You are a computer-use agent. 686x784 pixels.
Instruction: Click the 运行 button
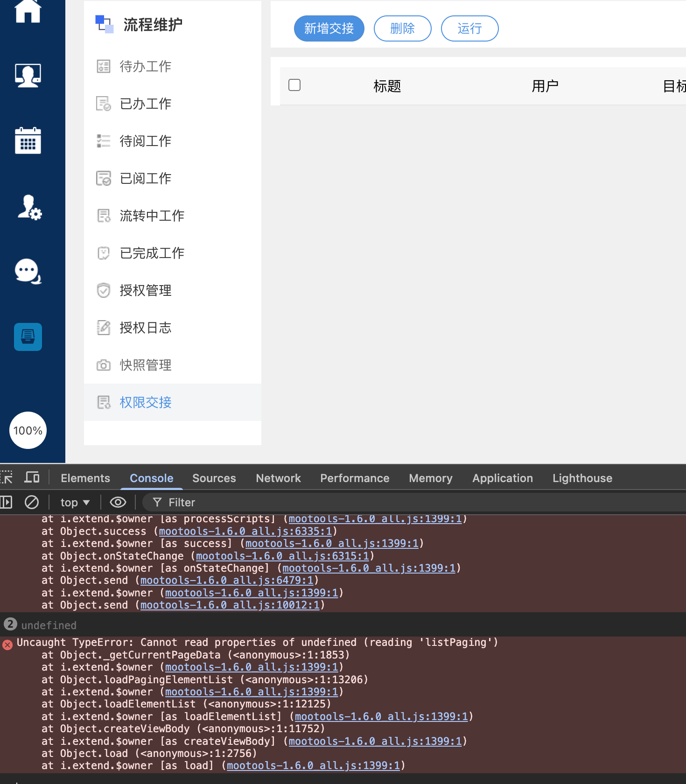coord(469,28)
